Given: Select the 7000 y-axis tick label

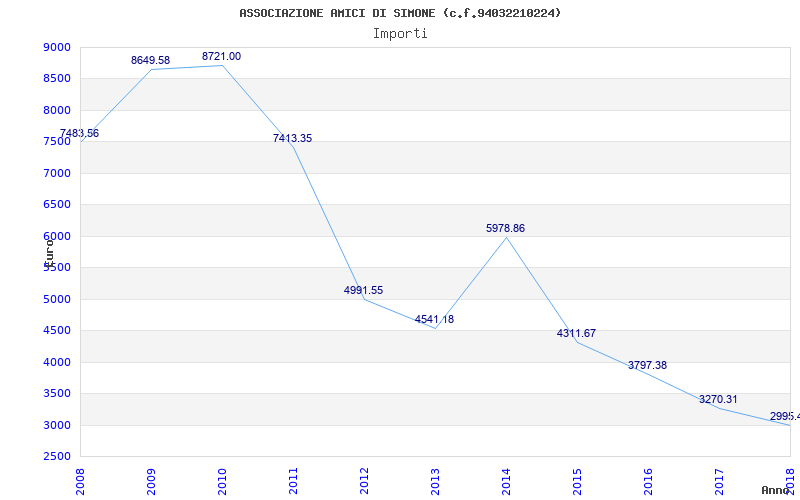Looking at the screenshot, I should (x=57, y=173).
